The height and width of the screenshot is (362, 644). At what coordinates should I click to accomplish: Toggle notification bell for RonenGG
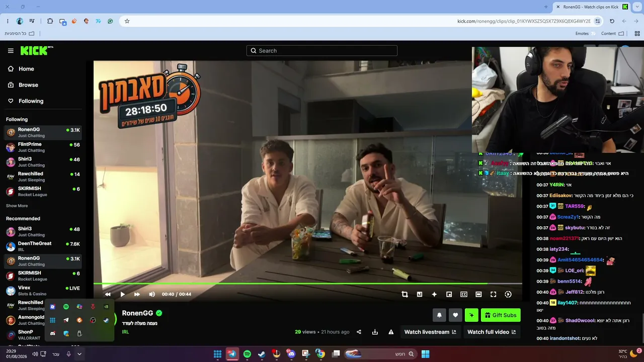pyautogui.click(x=439, y=315)
